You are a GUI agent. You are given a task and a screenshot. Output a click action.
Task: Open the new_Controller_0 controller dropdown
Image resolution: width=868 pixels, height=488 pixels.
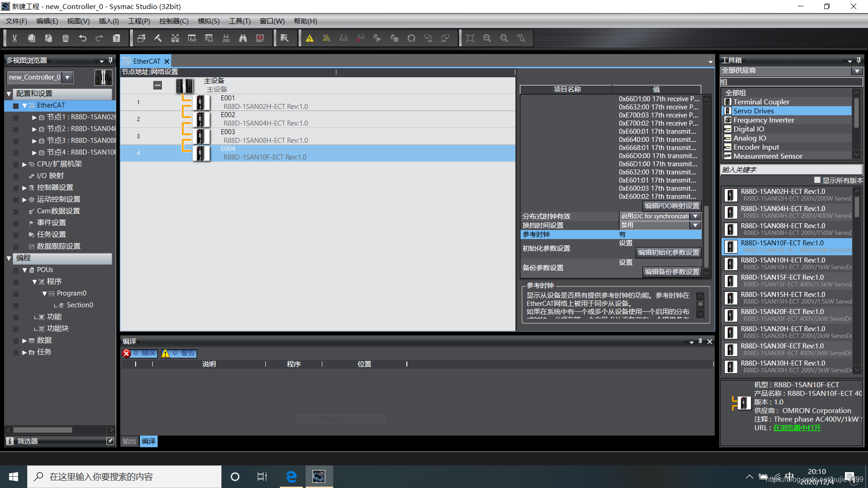67,77
